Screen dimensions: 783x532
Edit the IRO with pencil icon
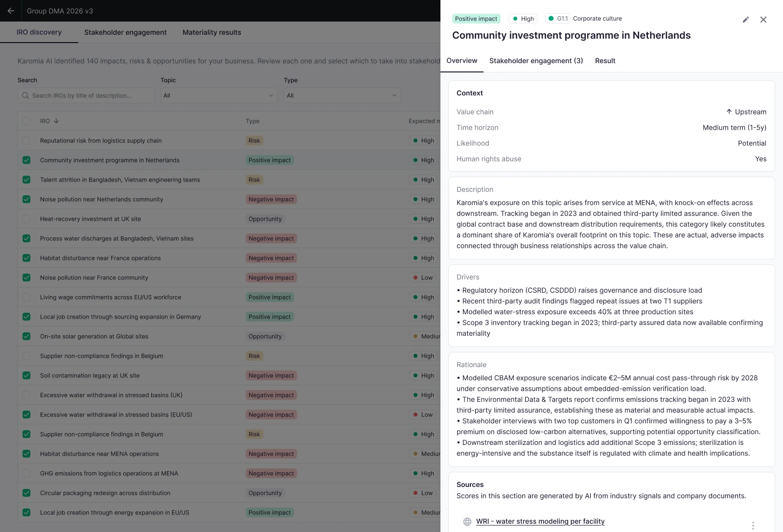pyautogui.click(x=746, y=20)
